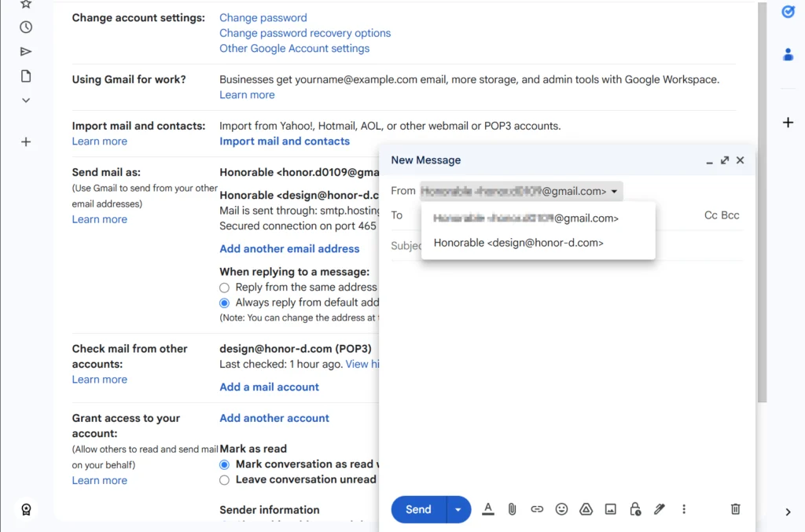Insert files using Google Drive icon
This screenshot has width=805, height=532.
click(586, 509)
